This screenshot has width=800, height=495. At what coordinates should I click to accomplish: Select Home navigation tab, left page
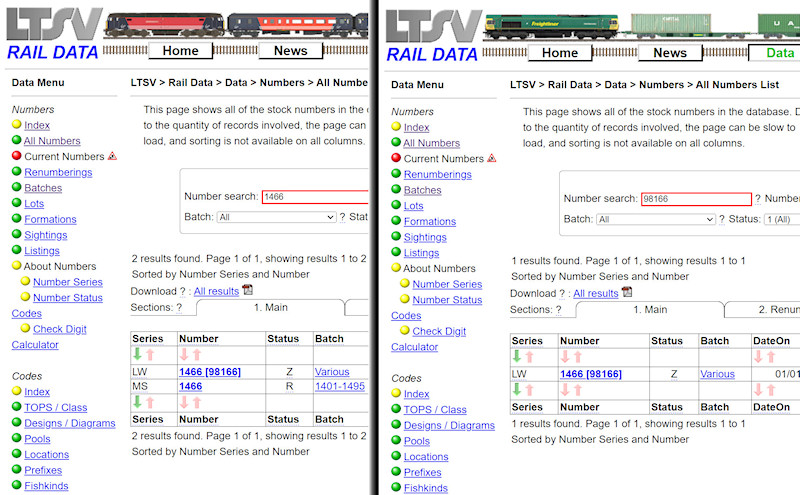click(180, 51)
